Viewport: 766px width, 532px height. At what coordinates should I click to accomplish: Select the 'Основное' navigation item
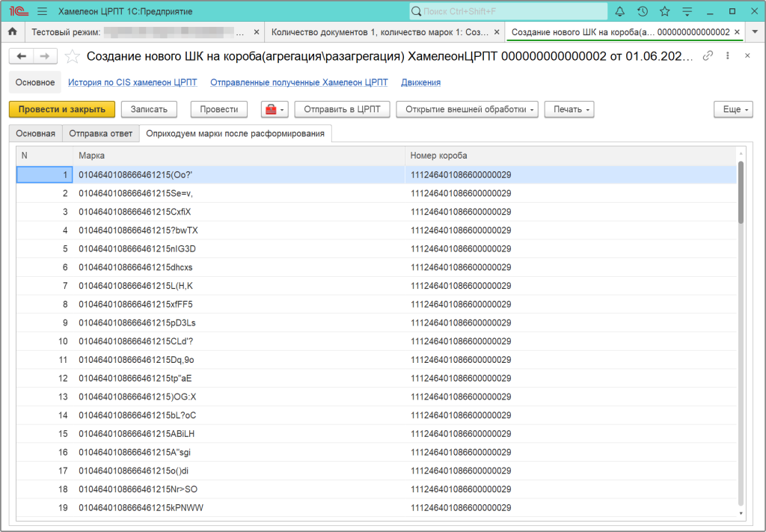point(35,82)
